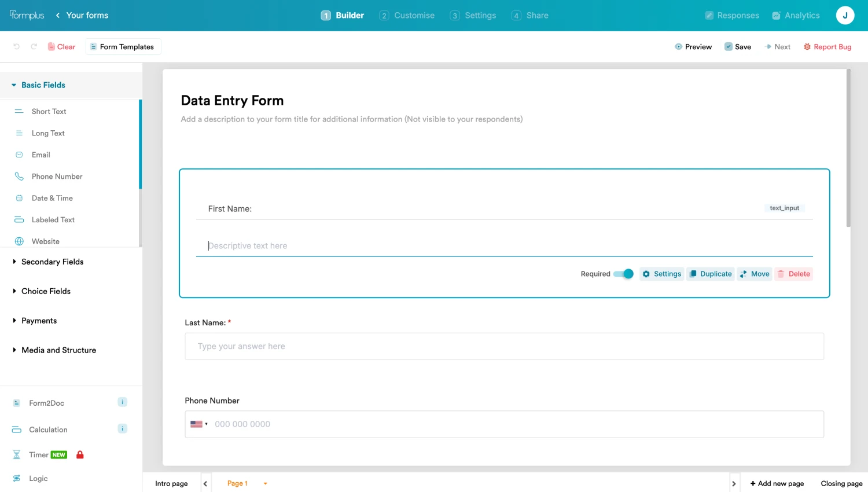Image resolution: width=868 pixels, height=492 pixels.
Task: Collapse the Basic Fields section
Action: tap(43, 85)
